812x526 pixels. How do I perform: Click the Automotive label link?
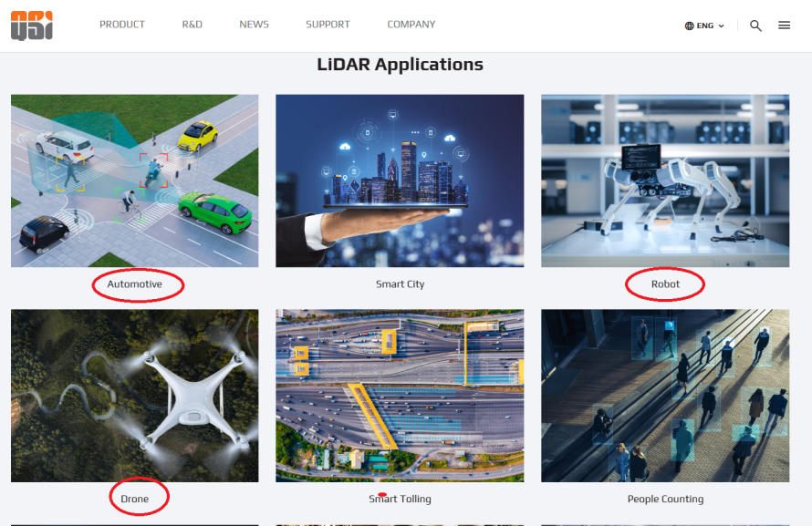coord(135,284)
